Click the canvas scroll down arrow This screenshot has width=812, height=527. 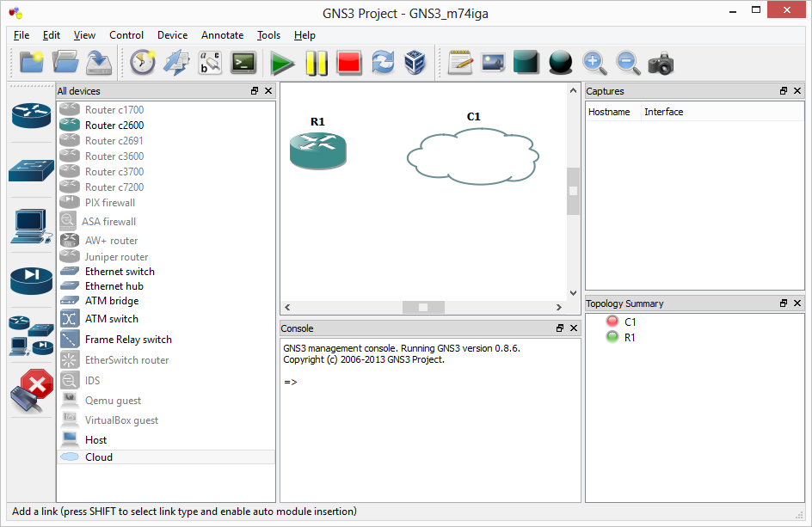tap(573, 293)
